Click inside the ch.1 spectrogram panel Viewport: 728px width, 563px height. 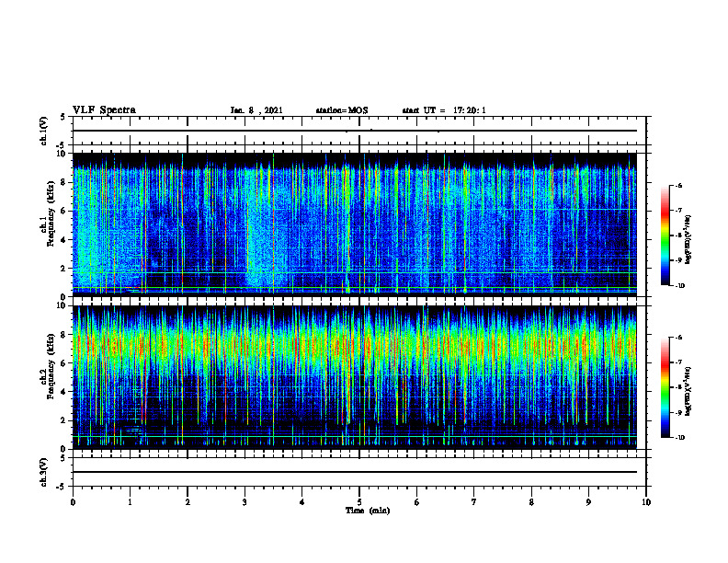(x=355, y=224)
